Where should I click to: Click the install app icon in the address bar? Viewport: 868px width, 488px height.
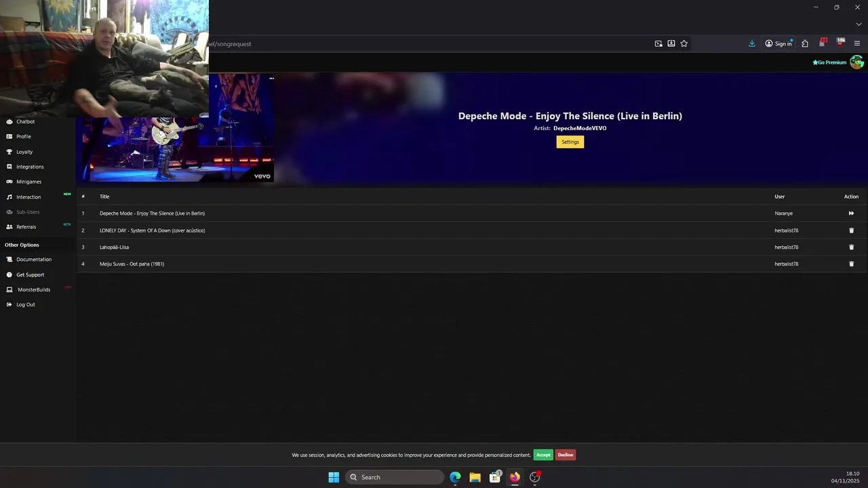(671, 43)
